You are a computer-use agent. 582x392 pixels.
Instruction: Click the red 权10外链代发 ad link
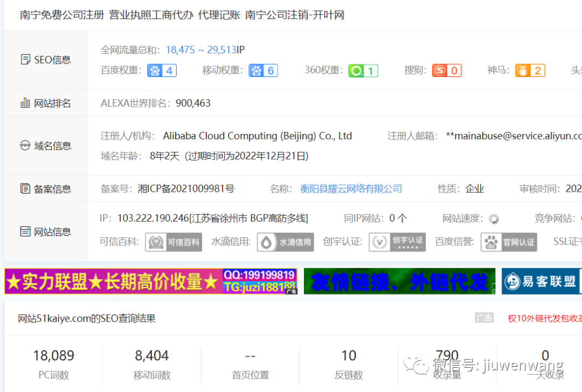544,318
